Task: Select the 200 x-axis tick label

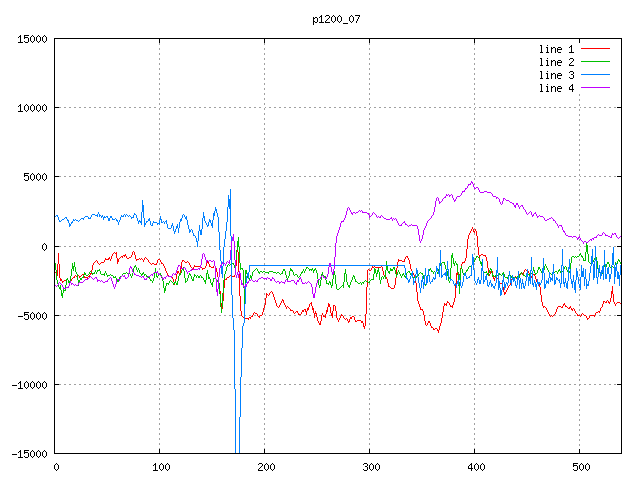Action: tap(265, 467)
